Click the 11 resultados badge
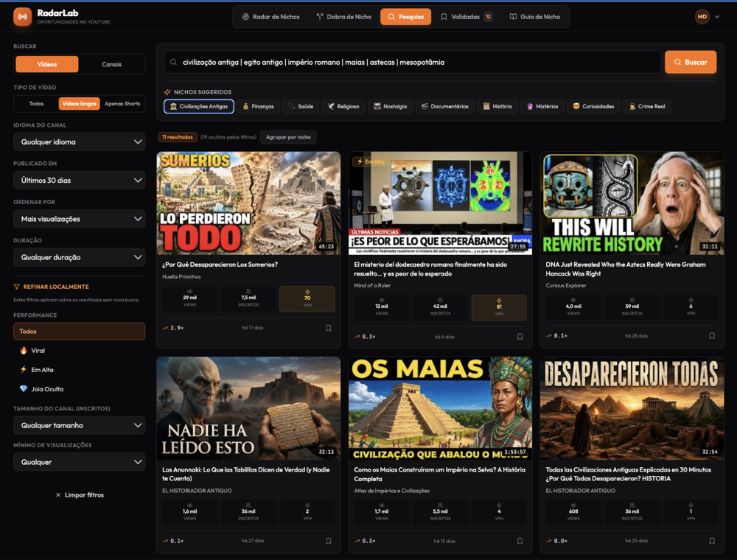This screenshot has height=560, width=737. [177, 137]
